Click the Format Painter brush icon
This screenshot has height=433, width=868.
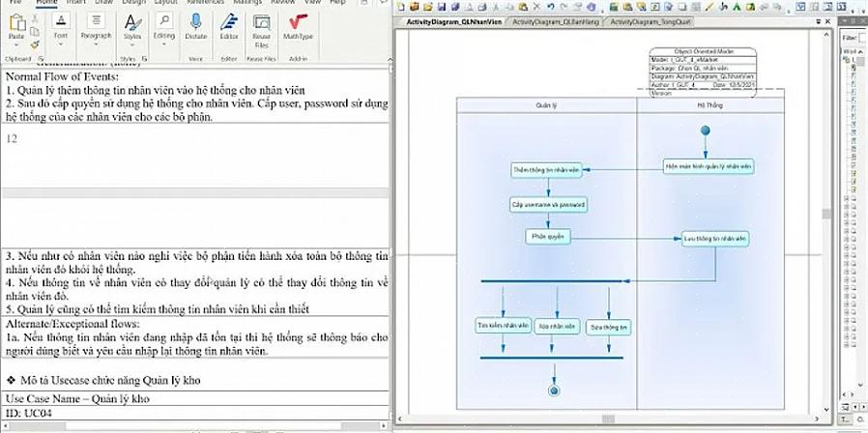pos(36,44)
